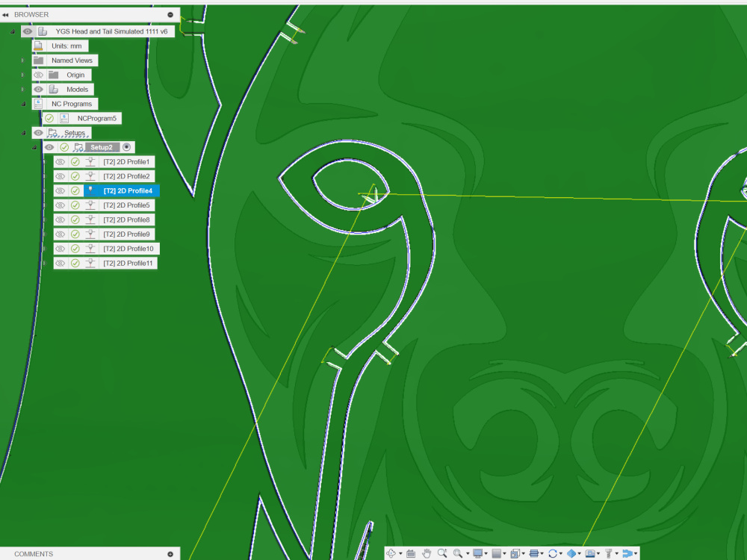Image resolution: width=747 pixels, height=560 pixels.
Task: Select the Orbit tool in navigation bar
Action: coord(391,553)
